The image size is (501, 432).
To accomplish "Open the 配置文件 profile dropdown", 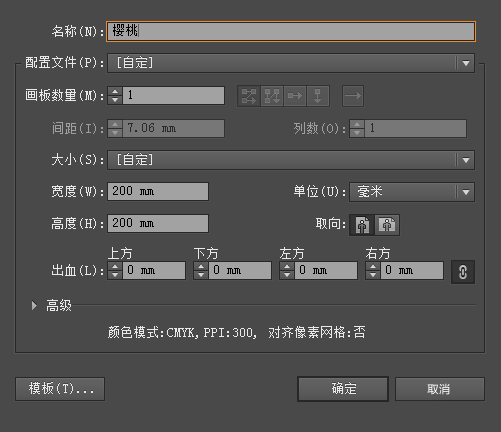I will [x=291, y=63].
